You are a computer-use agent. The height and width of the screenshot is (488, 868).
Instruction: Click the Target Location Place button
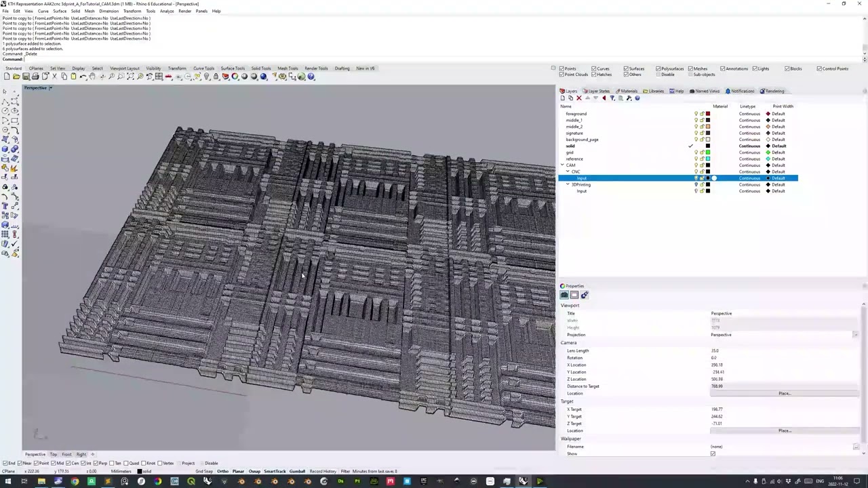785,430
